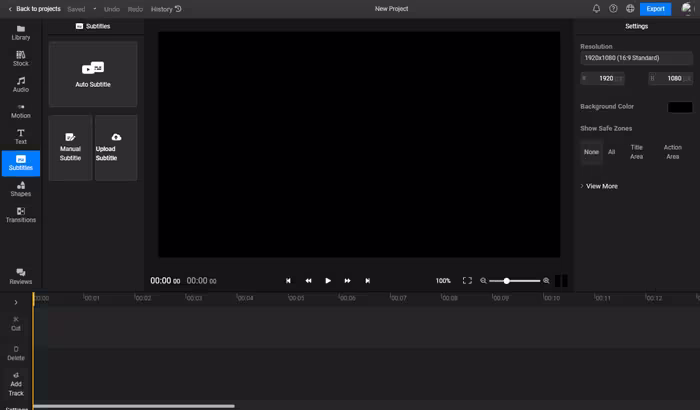The image size is (700, 410).
Task: Expand the timeline tools chevron
Action: pos(16,302)
